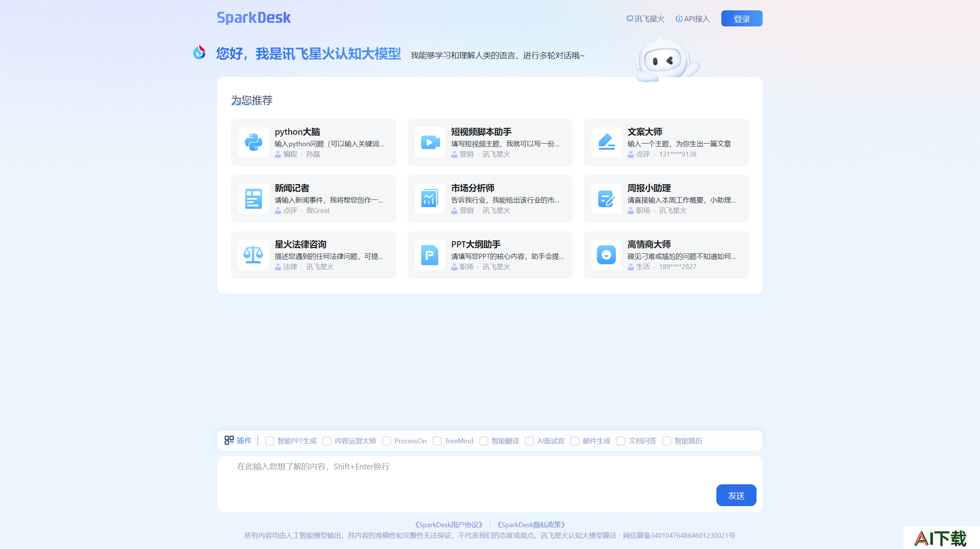
Task: Click the API接入 plug icon in header
Action: (679, 19)
